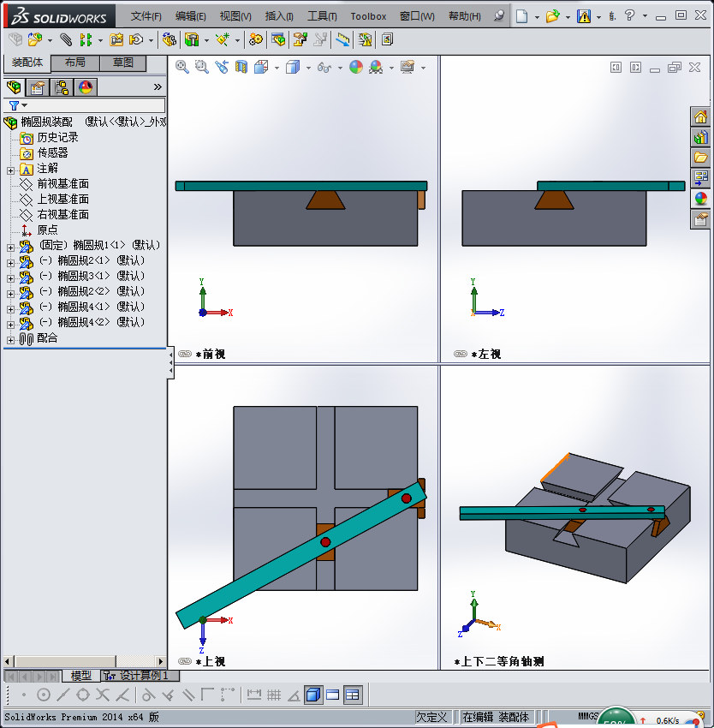
Task: Click the Zoom to Area icon
Action: (x=201, y=68)
